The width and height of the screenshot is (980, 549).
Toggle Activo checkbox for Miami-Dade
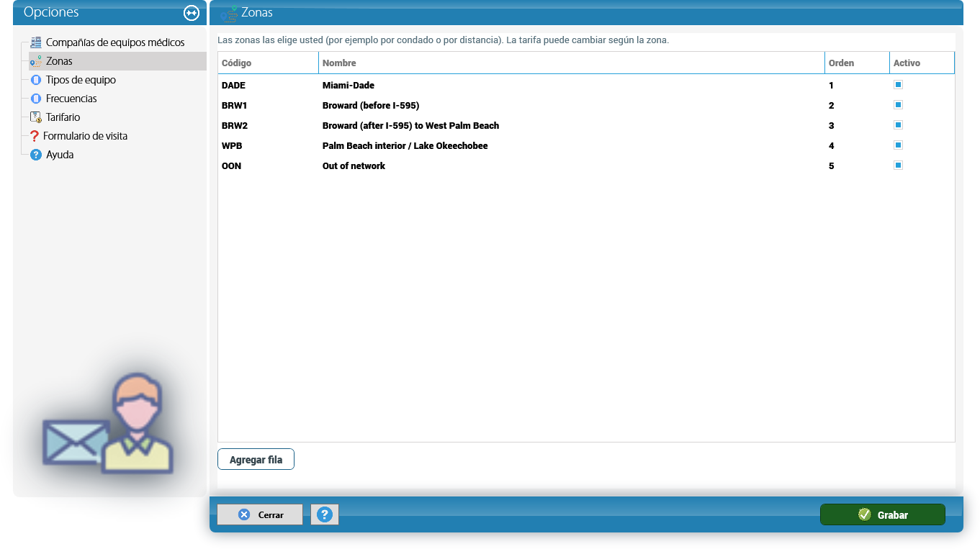(x=898, y=85)
